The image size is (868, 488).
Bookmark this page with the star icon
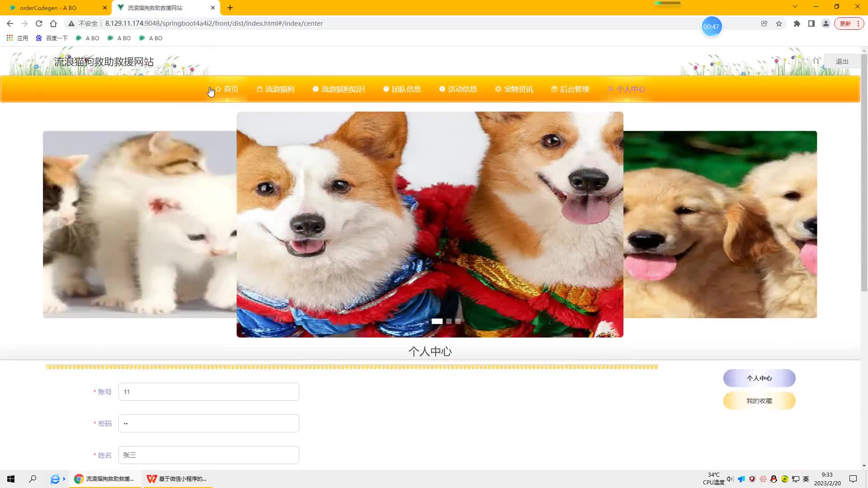779,23
